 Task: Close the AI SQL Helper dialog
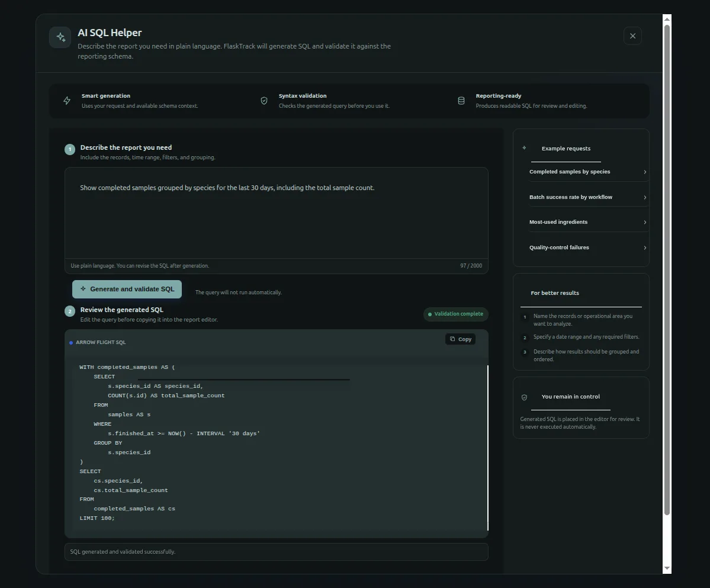[632, 36]
